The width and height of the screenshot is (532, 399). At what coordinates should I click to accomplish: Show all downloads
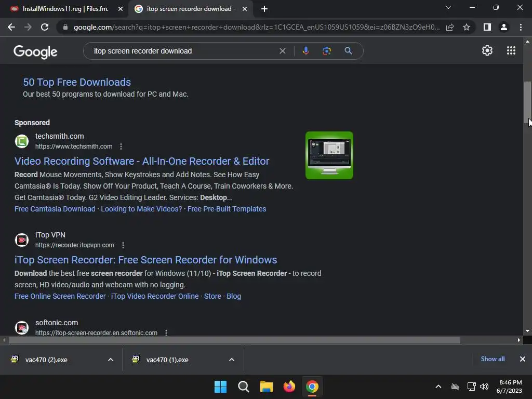493,359
